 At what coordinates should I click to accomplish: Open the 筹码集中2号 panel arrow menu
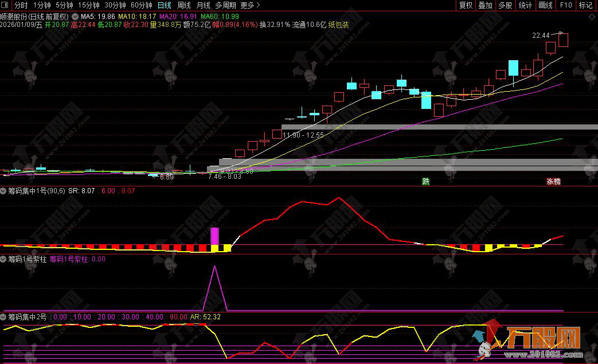[3, 316]
